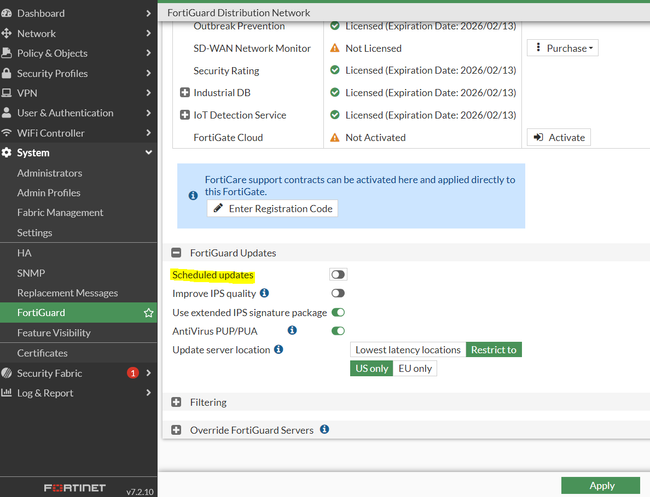The image size is (650, 497).
Task: Disable the AntiVirus PUP/PUA toggle
Action: click(x=338, y=331)
